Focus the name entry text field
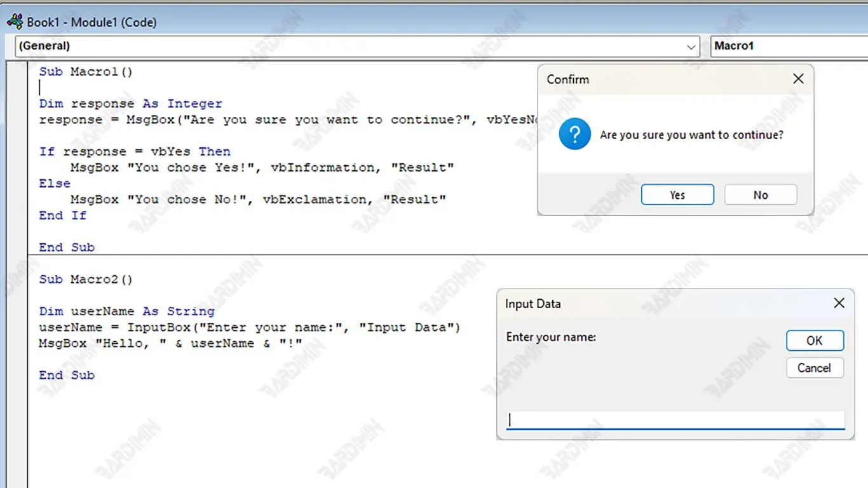868x488 pixels. click(x=675, y=420)
